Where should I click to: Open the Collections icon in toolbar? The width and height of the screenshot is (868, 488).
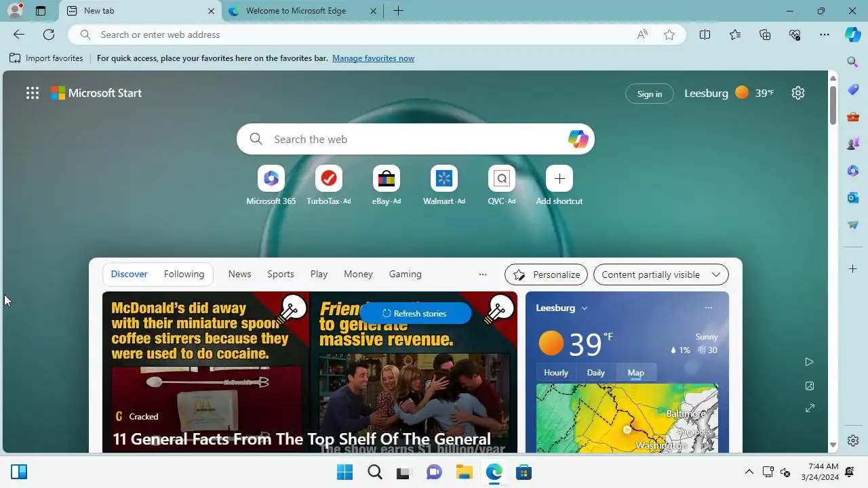pos(765,35)
